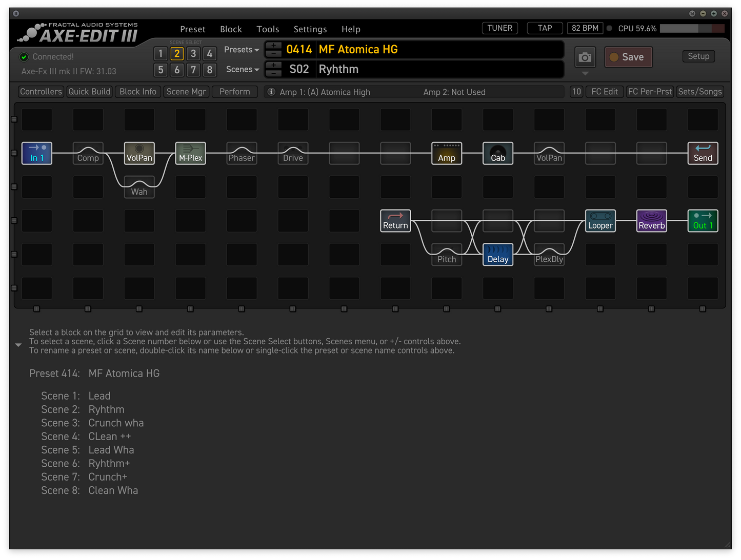
Task: Switch to scene 3 in Scene Select
Action: [x=193, y=54]
